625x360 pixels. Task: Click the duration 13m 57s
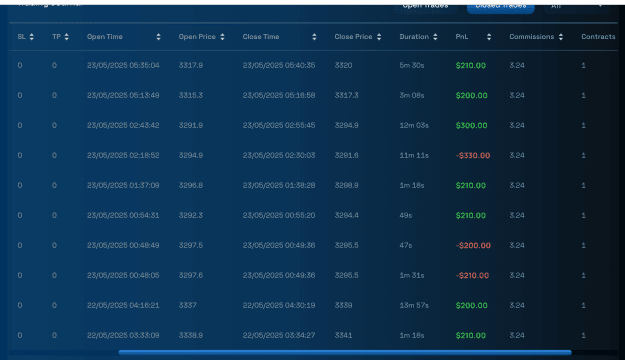point(414,305)
